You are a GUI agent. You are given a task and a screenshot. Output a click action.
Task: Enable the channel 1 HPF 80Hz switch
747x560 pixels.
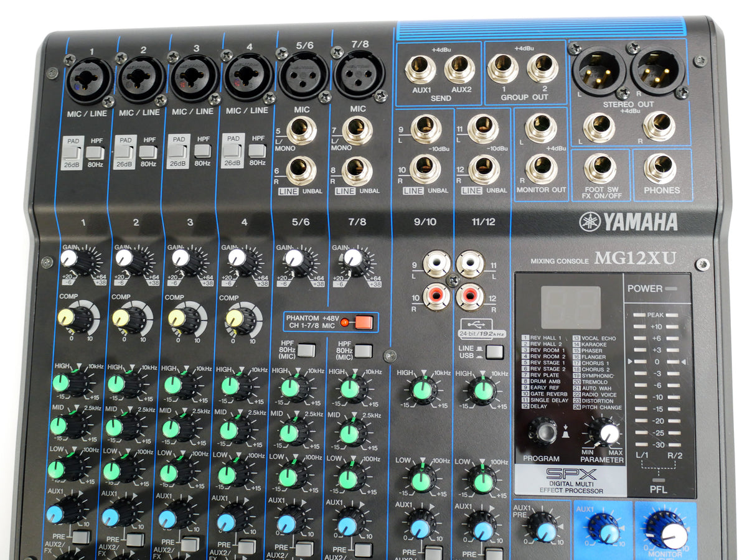coord(95,152)
